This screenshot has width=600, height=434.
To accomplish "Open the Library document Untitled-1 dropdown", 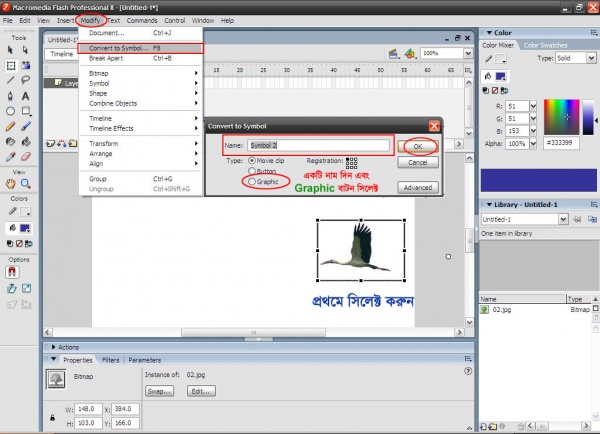I will point(563,219).
